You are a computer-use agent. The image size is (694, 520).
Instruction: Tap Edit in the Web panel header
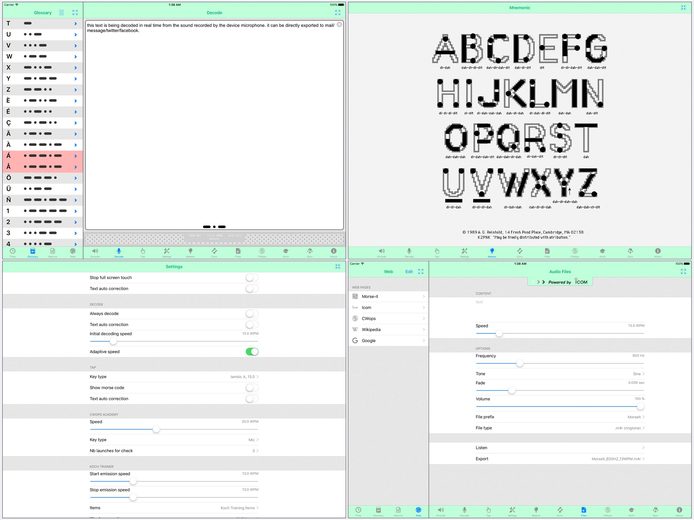pos(409,271)
